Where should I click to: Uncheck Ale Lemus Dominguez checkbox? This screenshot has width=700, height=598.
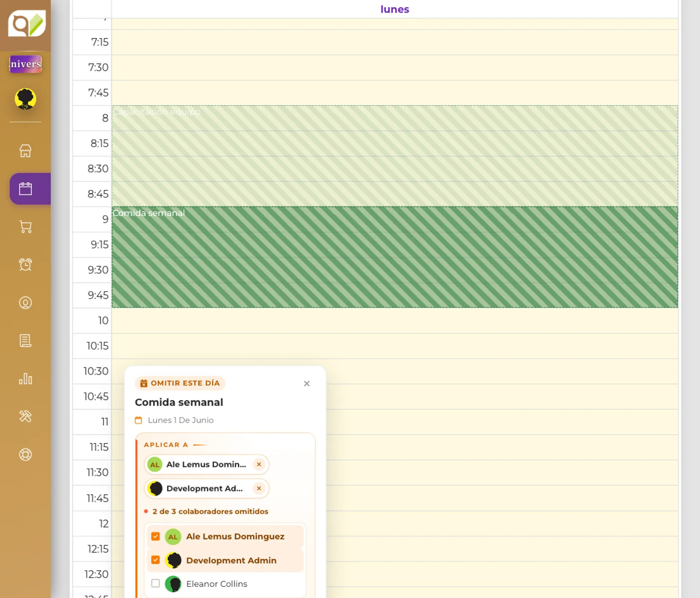click(155, 536)
